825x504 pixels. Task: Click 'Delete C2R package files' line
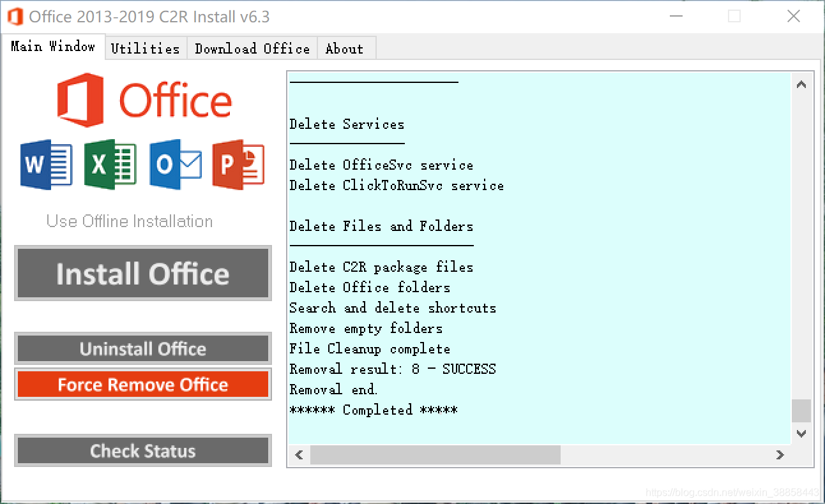click(381, 267)
